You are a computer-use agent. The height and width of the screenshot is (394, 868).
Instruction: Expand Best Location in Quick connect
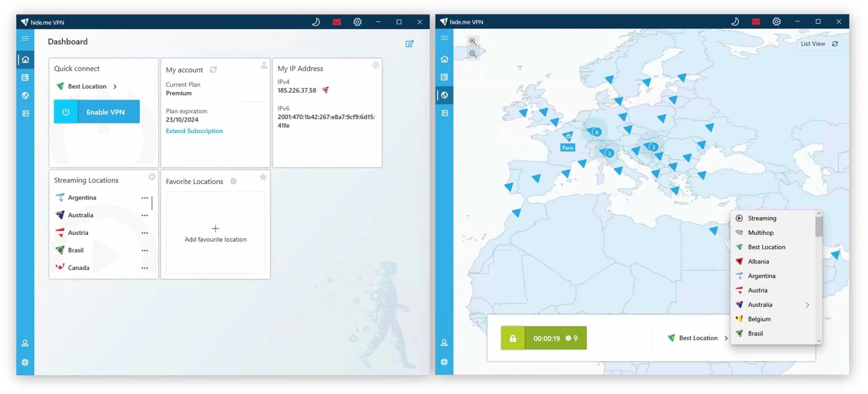coord(115,86)
